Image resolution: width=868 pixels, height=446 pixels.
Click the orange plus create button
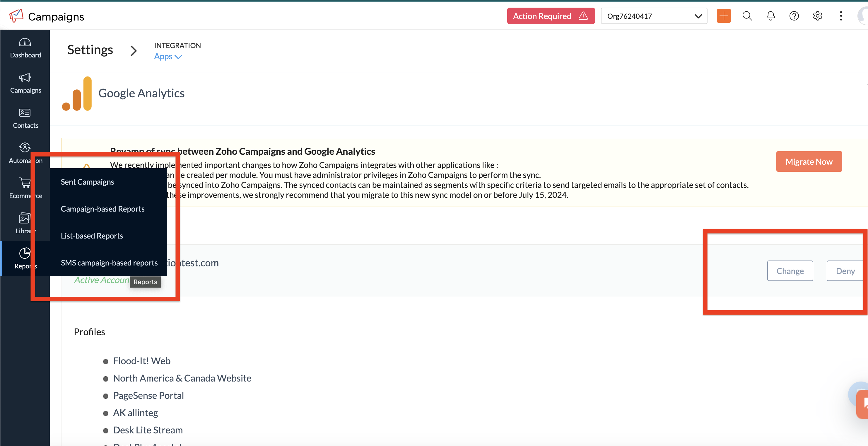tap(723, 16)
